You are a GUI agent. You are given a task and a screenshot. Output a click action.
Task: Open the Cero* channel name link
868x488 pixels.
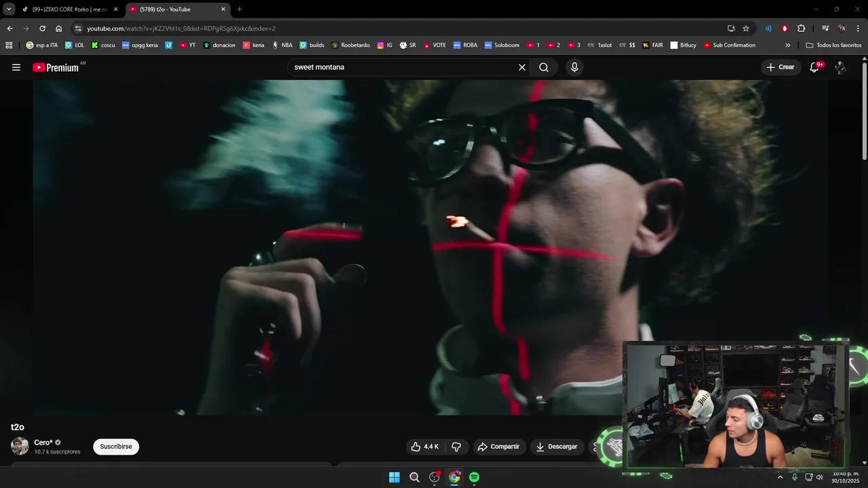tap(43, 443)
